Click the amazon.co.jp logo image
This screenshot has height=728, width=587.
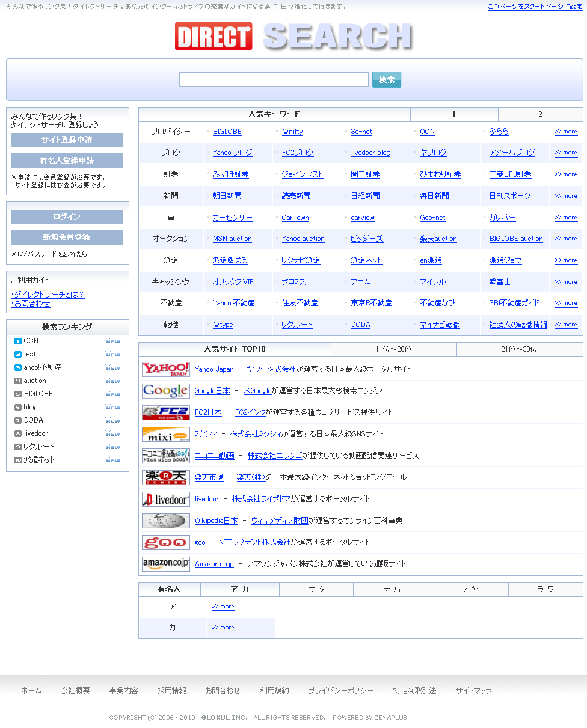click(166, 564)
